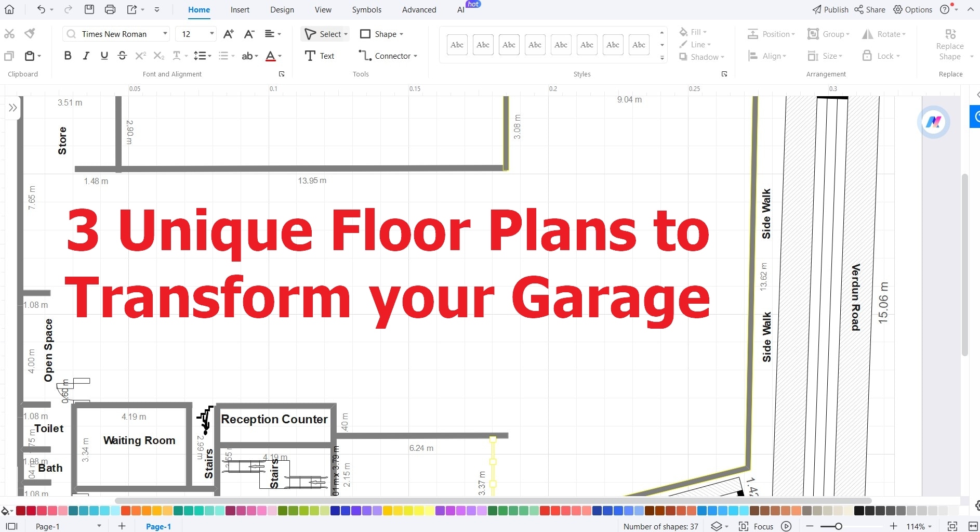The height and width of the screenshot is (532, 980).
Task: Toggle Subscript formatting
Action: 159,56
